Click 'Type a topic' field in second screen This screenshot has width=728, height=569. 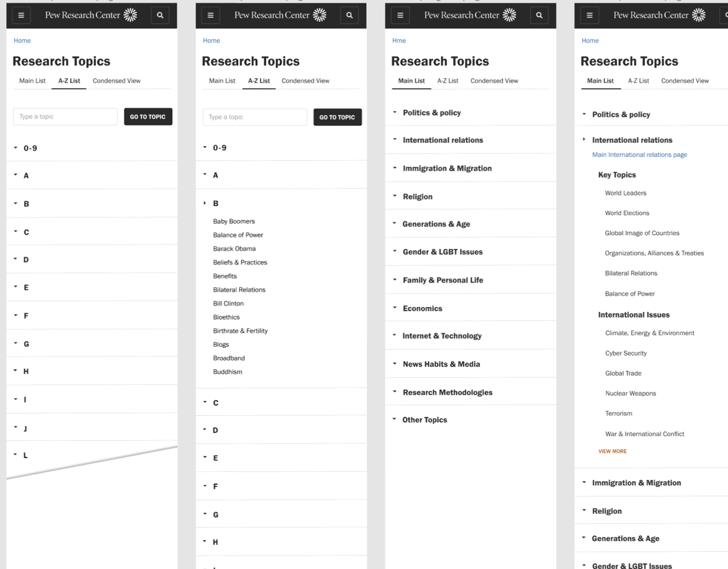coord(254,117)
